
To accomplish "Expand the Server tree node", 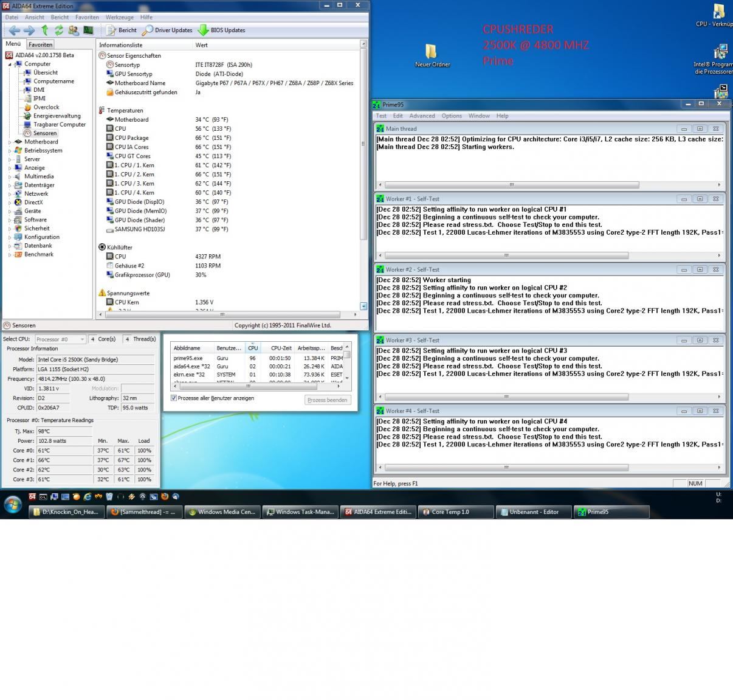I will (10, 159).
